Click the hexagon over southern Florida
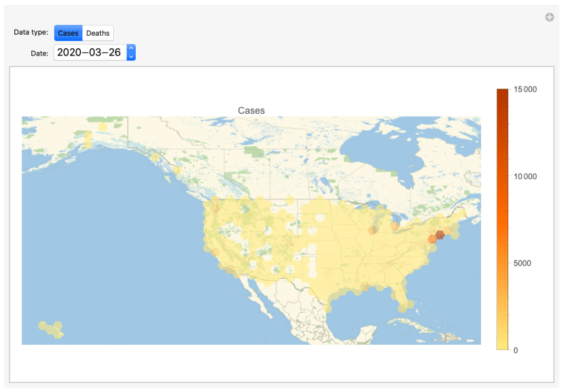This screenshot has height=392, width=563. [407, 303]
